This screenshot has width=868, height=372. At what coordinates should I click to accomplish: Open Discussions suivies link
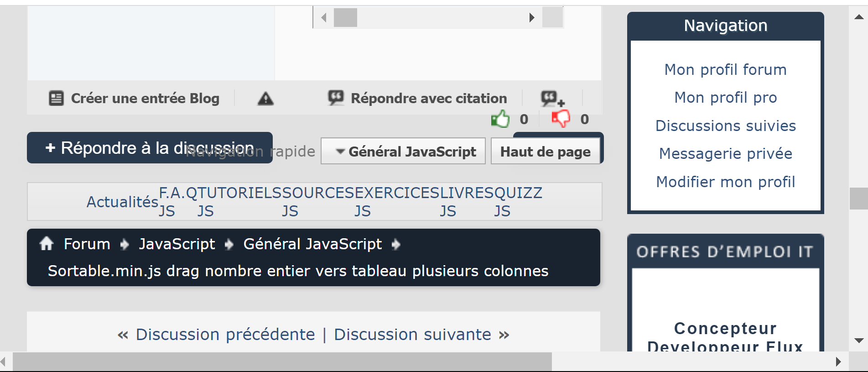pos(725,126)
